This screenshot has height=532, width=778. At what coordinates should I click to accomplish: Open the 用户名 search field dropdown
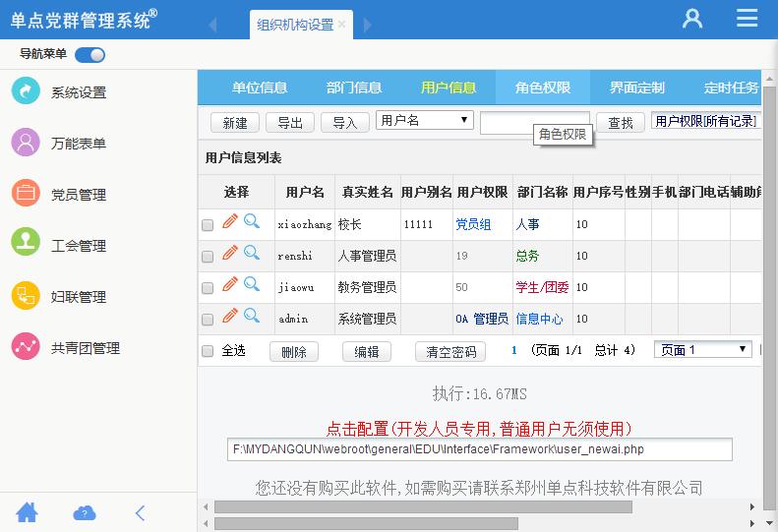click(425, 120)
